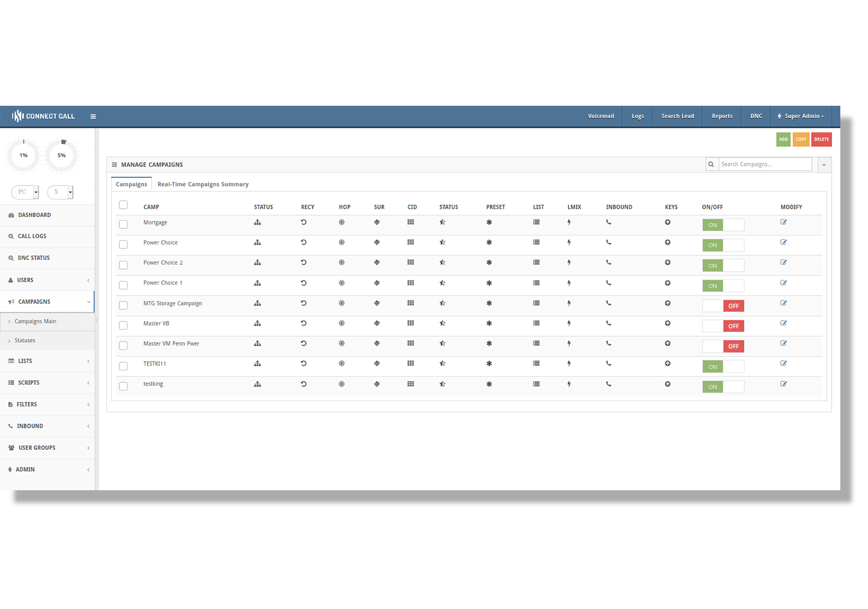Open the Super Admin dropdown menu
The width and height of the screenshot is (868, 609).
tap(801, 116)
